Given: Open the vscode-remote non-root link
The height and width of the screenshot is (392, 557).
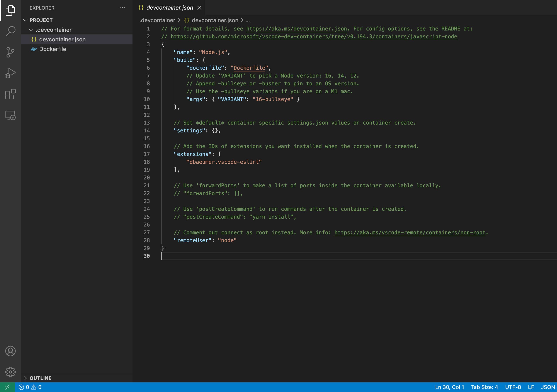Looking at the screenshot, I should [x=410, y=233].
